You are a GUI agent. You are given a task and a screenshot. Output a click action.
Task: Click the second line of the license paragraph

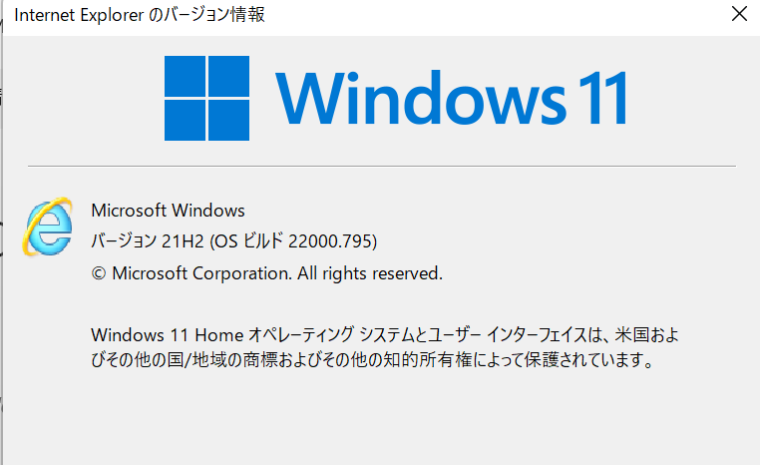coord(372,360)
